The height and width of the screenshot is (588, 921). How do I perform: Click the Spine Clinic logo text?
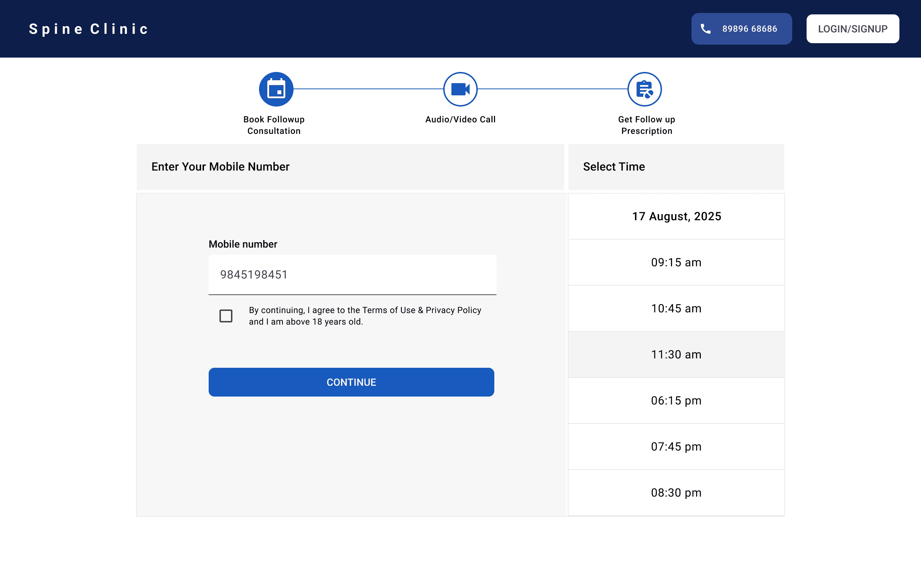click(x=89, y=29)
